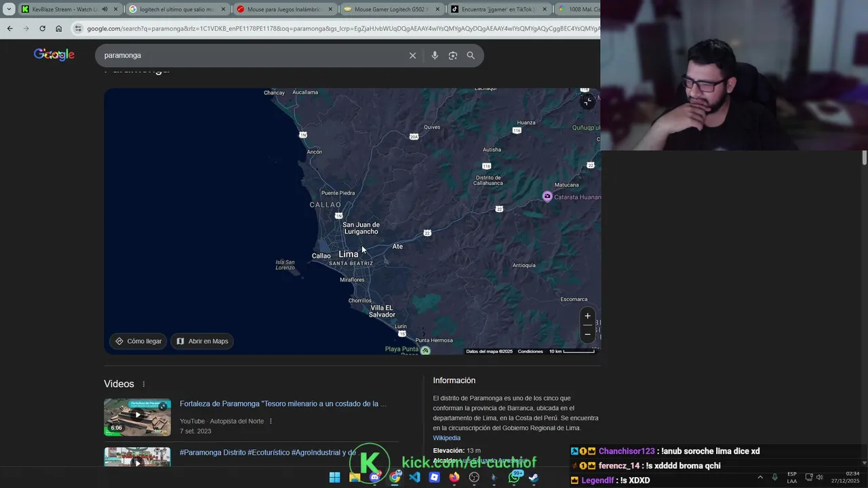Play Fortaleza de Paramonga video thumbnail

click(137, 417)
